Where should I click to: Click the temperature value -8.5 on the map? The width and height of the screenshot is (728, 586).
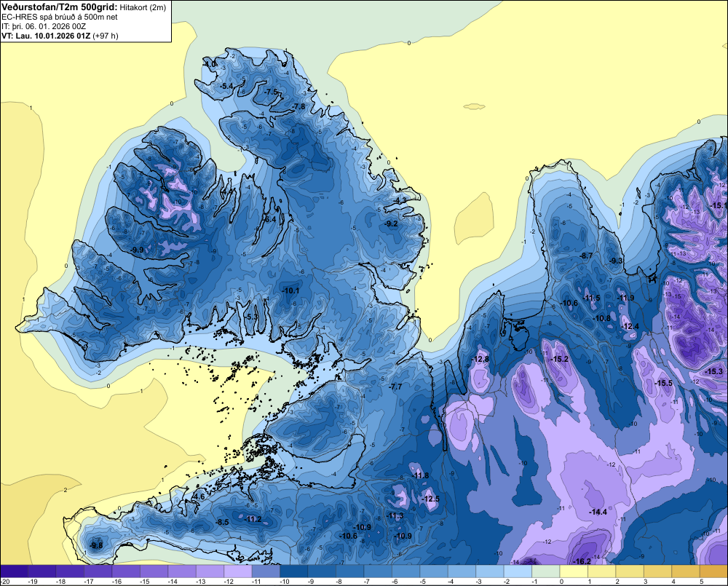[x=222, y=523]
